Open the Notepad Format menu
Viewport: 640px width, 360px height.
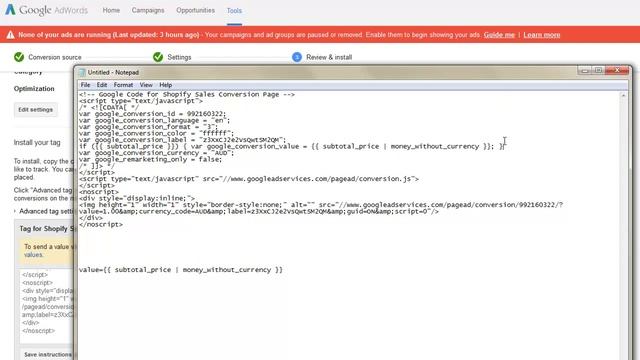tap(123, 85)
